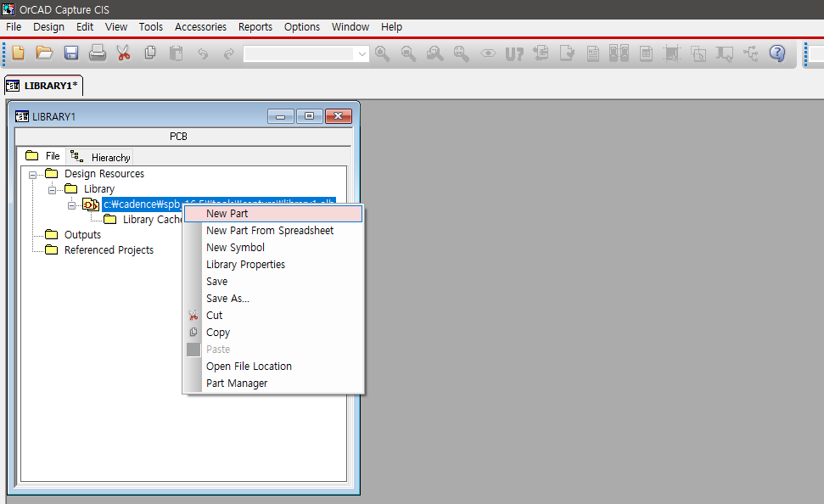Click the Zoom to All icon
This screenshot has width=824, height=504.
[462, 53]
